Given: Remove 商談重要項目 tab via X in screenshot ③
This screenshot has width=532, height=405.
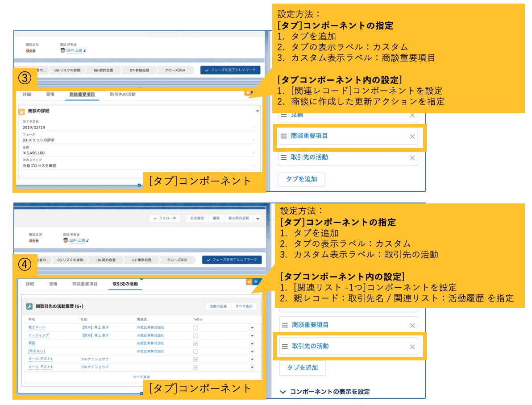Looking at the screenshot, I should pyautogui.click(x=412, y=136).
